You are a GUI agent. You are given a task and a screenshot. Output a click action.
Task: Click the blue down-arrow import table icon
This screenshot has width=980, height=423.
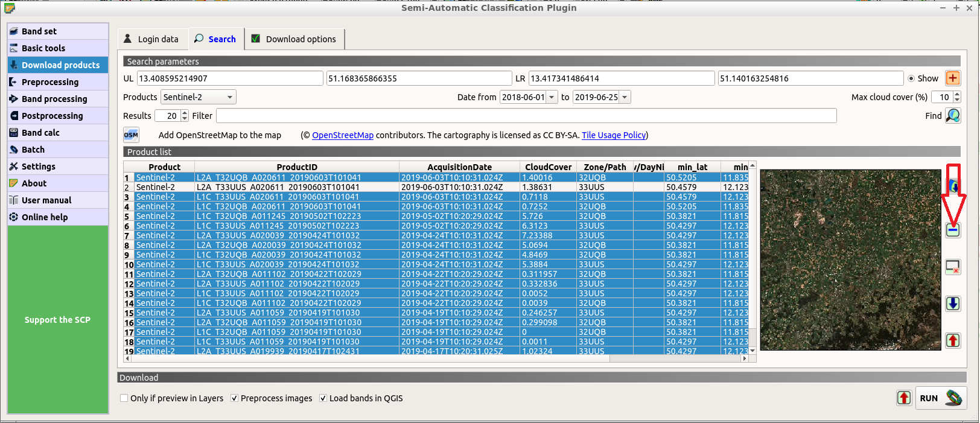tap(953, 304)
